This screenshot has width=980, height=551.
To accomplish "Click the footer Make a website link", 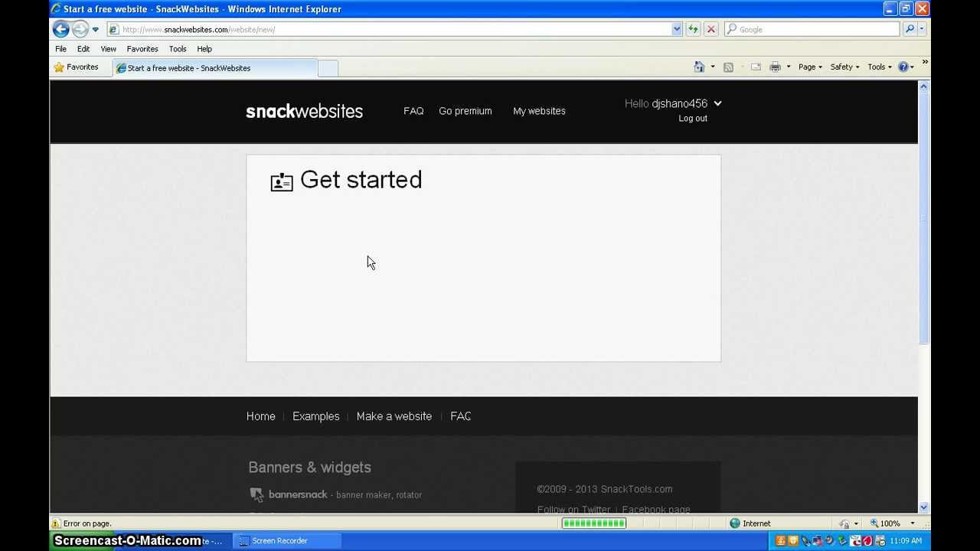I will pos(394,416).
